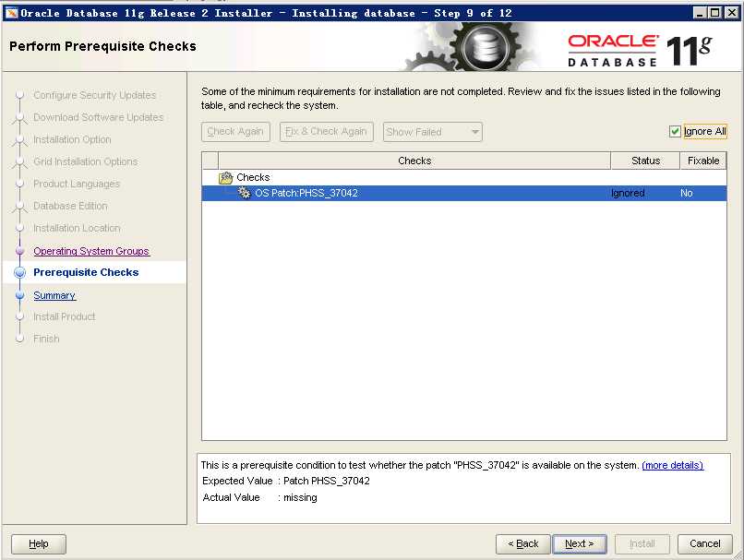This screenshot has height=560, width=744.
Task: Click the Installation Location step
Action: pyautogui.click(x=77, y=228)
